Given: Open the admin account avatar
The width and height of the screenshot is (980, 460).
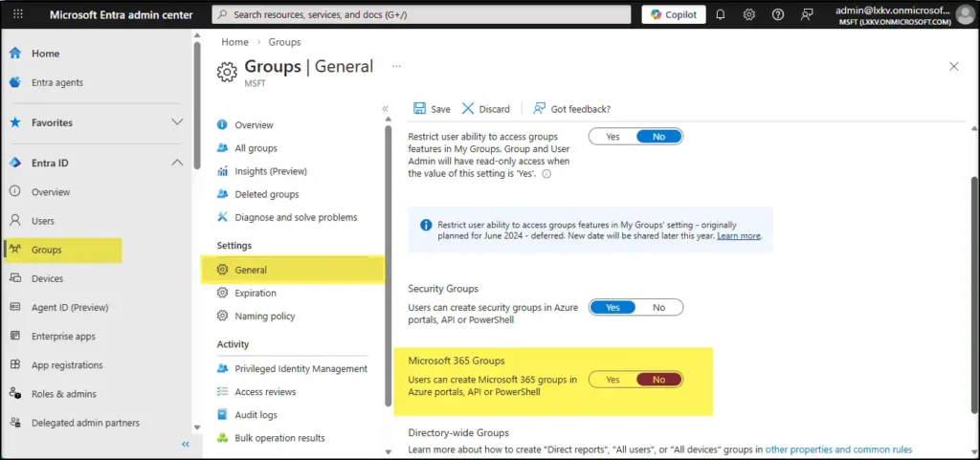Looking at the screenshot, I should click(x=965, y=14).
